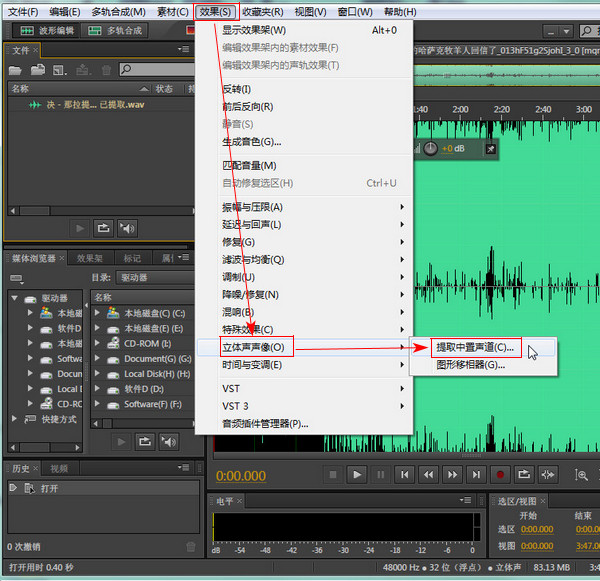Open 帮助(H) menu
The image size is (600, 581).
click(400, 12)
